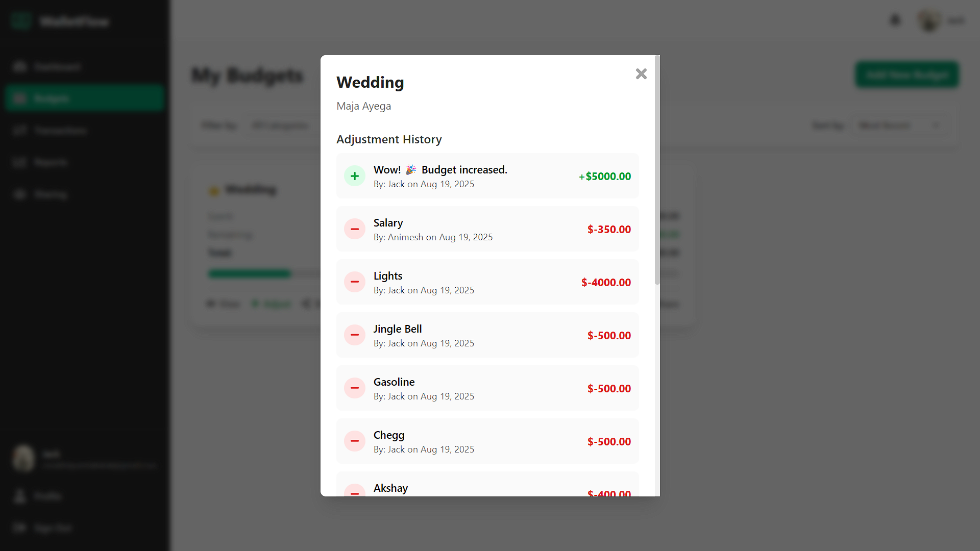Click the minus icon beside Jingle Bell

click(x=355, y=335)
